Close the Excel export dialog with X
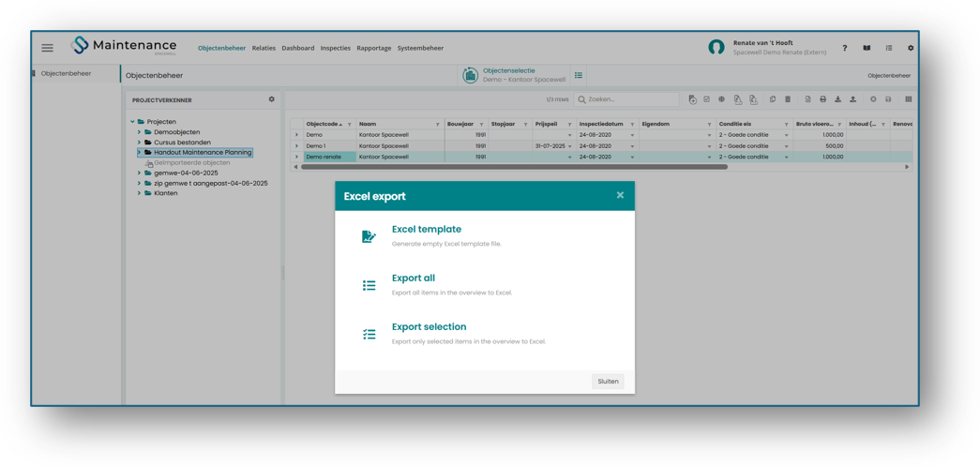 [x=620, y=195]
